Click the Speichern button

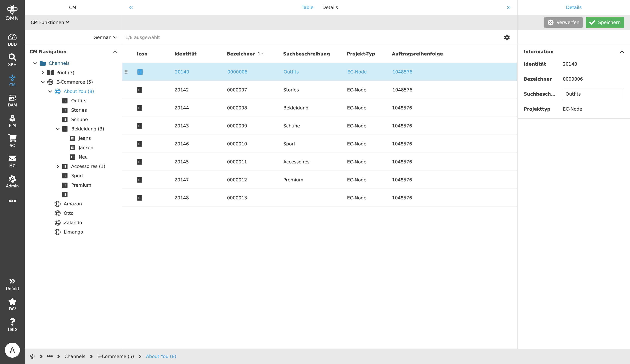tap(604, 22)
